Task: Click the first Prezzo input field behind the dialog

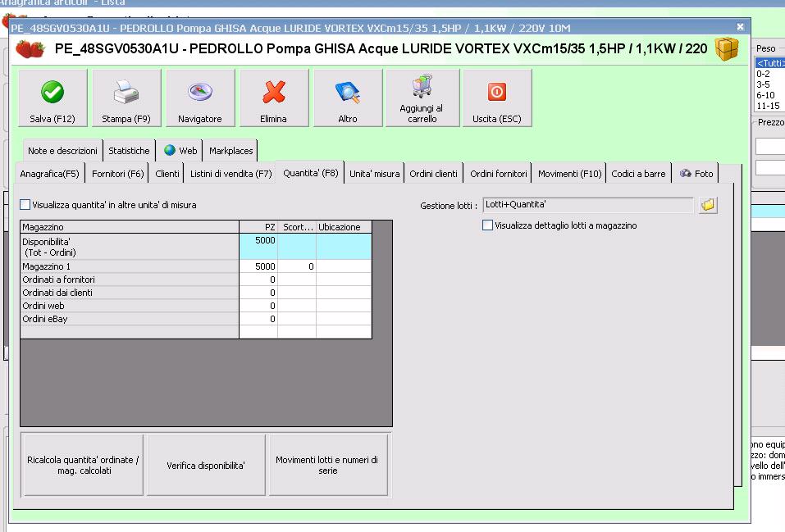Action: point(770,147)
